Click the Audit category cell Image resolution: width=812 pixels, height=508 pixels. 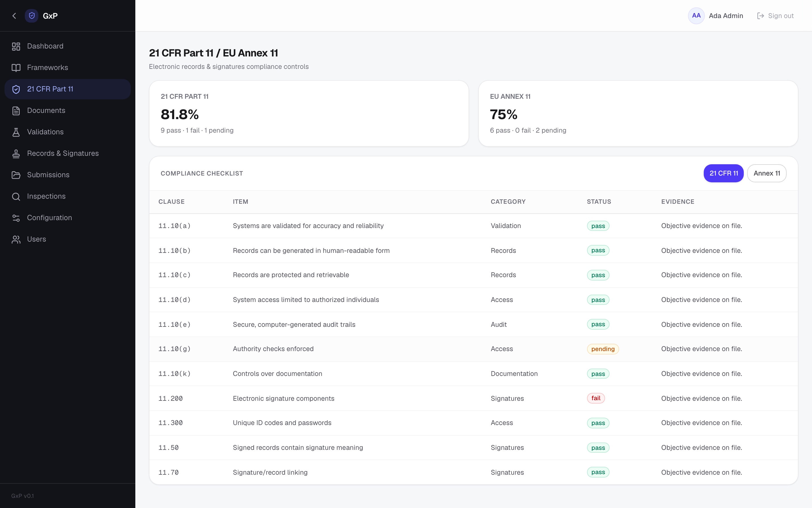tap(498, 325)
